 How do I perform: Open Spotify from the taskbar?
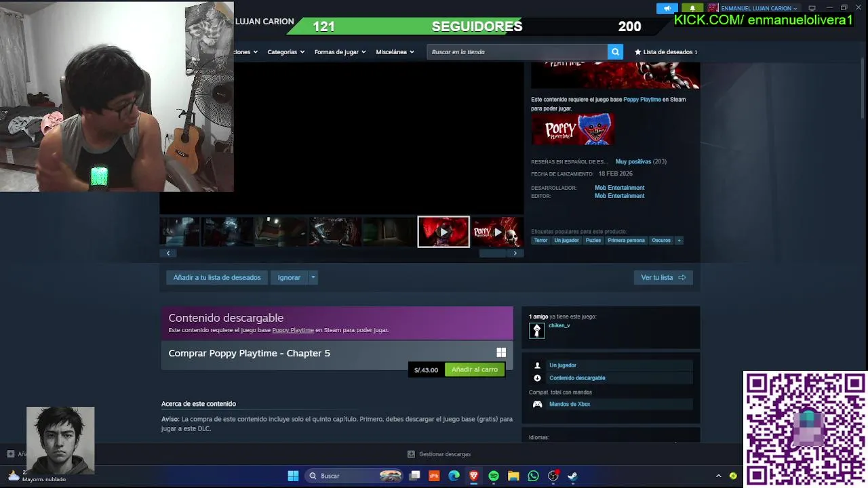494,476
